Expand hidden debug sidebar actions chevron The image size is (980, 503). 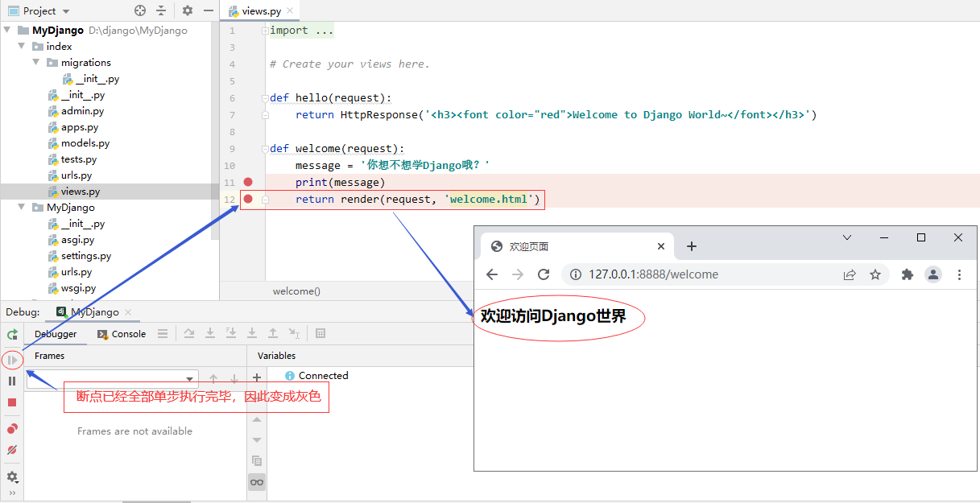pos(12,493)
